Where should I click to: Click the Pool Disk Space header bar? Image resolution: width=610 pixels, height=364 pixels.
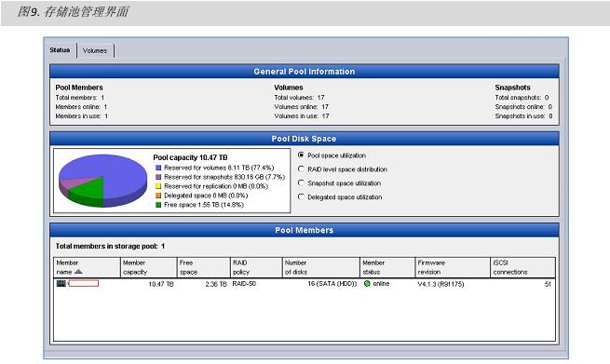[x=305, y=139]
